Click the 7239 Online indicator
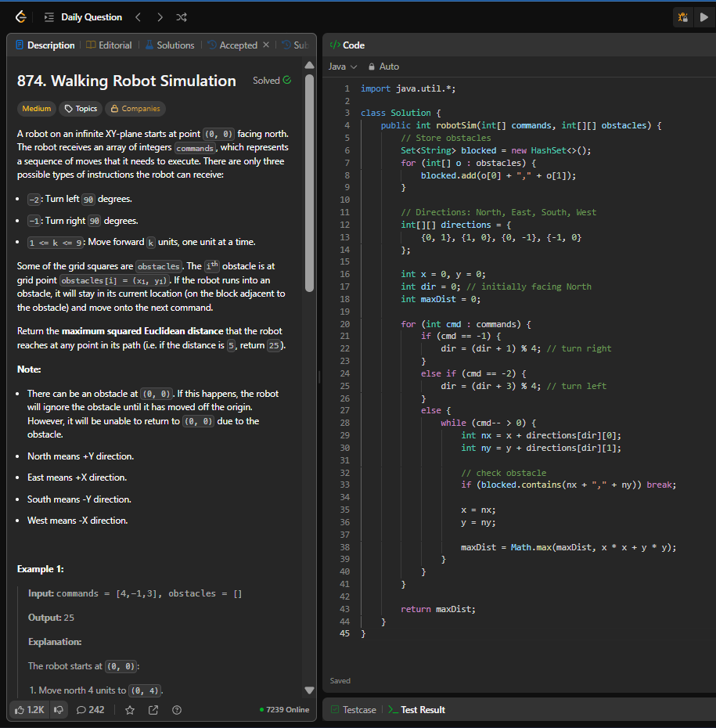This screenshot has width=716, height=728. [285, 709]
